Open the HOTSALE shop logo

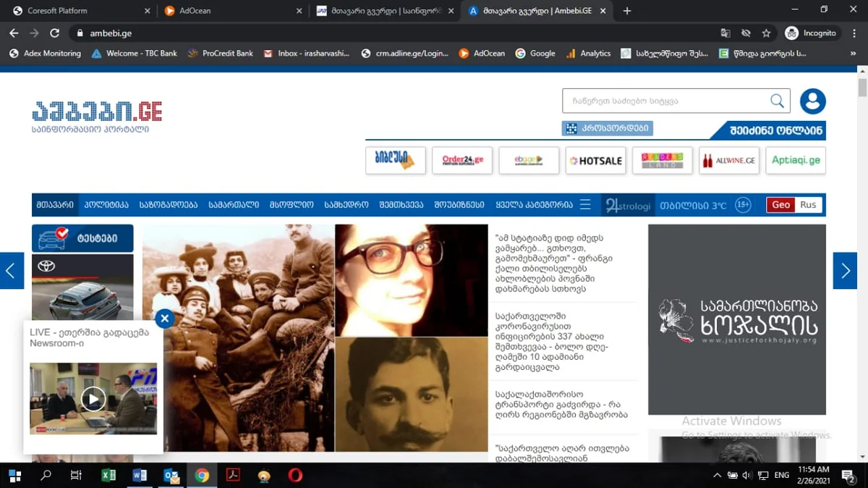click(x=595, y=160)
